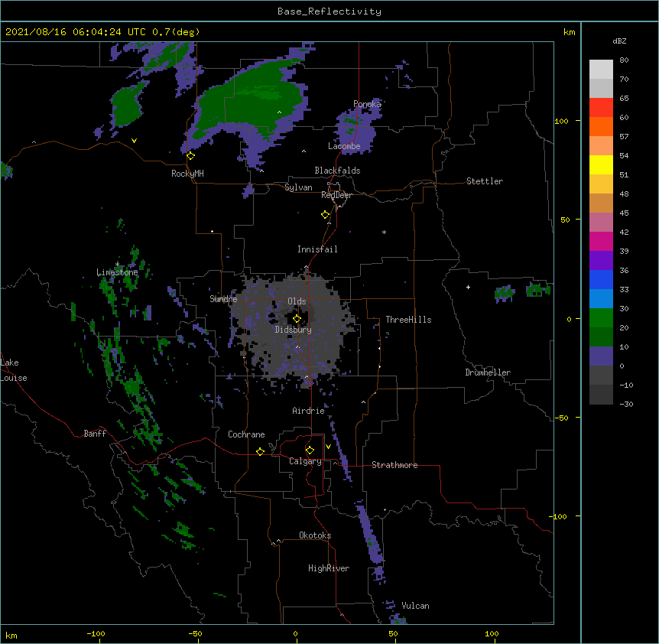Select the yellow diamond marker above Calgary label
Screen dimensions: 659x644
tap(310, 450)
